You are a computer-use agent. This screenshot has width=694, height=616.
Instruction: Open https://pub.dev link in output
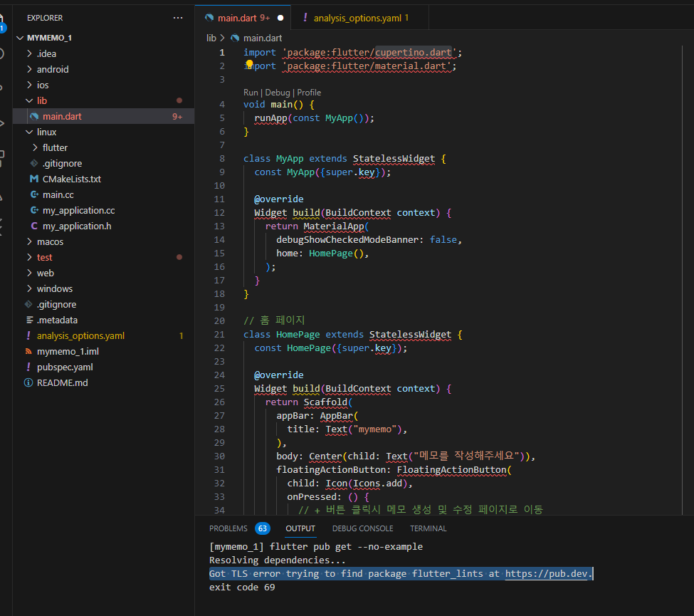[x=546, y=574]
